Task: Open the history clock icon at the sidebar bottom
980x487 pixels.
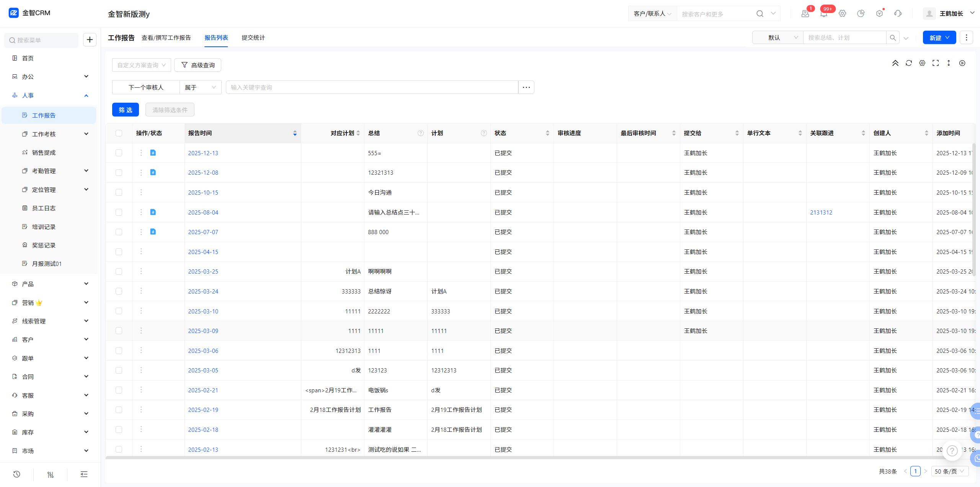Action: click(16, 474)
